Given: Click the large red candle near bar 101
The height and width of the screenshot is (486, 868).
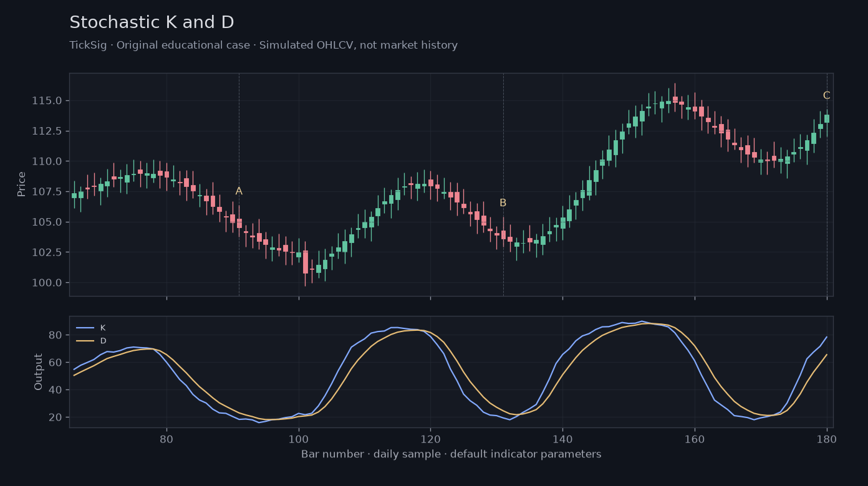Looking at the screenshot, I should click(306, 262).
